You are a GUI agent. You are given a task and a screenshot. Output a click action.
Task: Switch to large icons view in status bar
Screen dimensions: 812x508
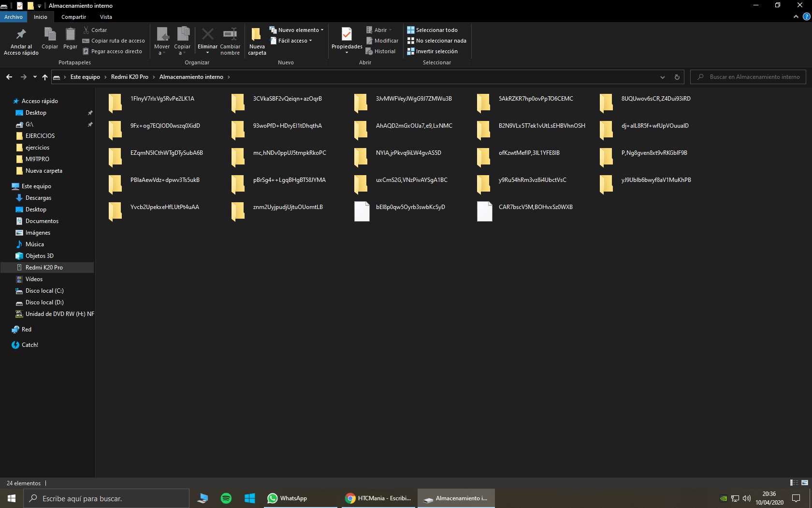[805, 483]
